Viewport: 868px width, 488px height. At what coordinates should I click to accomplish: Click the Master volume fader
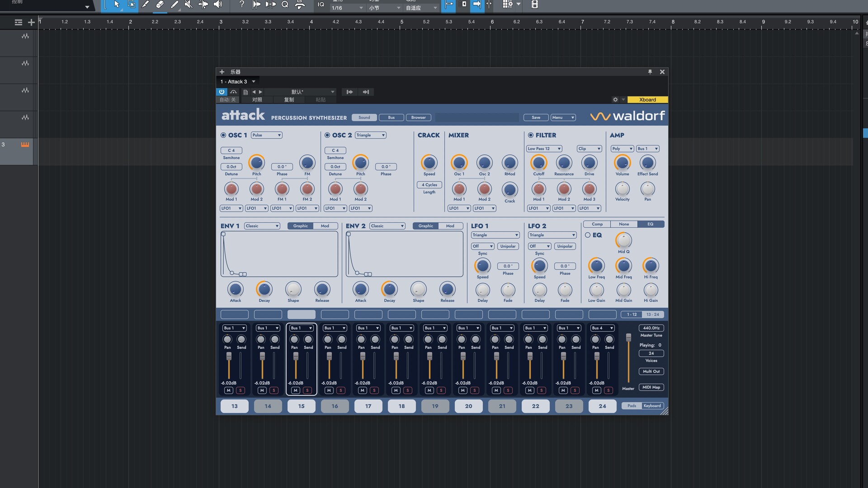(628, 338)
